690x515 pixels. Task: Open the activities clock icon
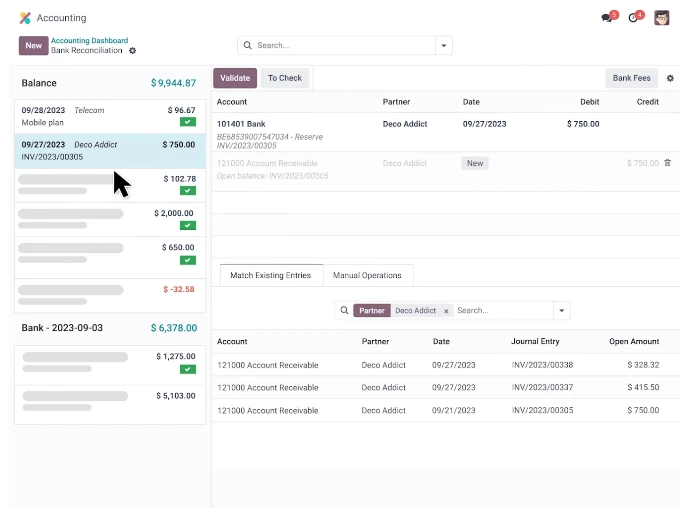point(634,18)
